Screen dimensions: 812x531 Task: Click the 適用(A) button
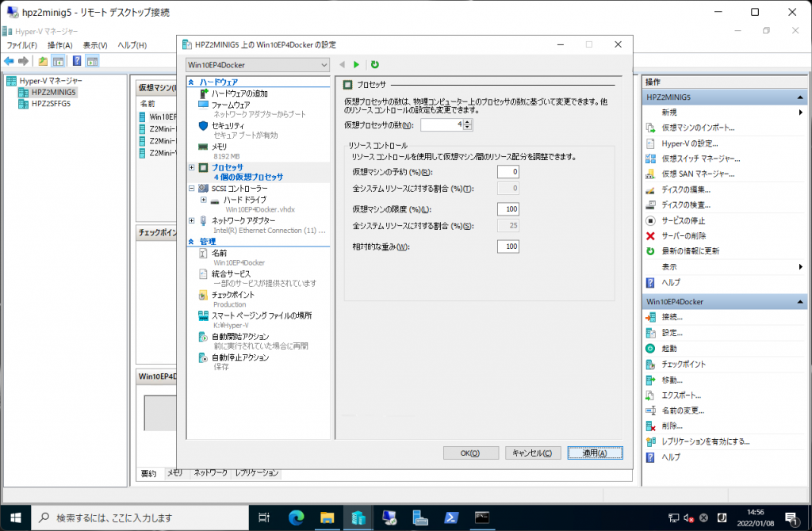(x=595, y=453)
